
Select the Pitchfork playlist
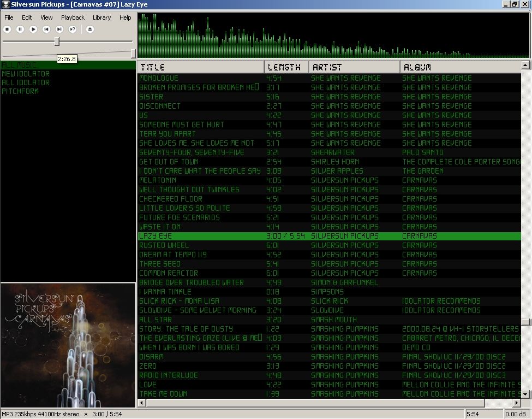(68, 91)
